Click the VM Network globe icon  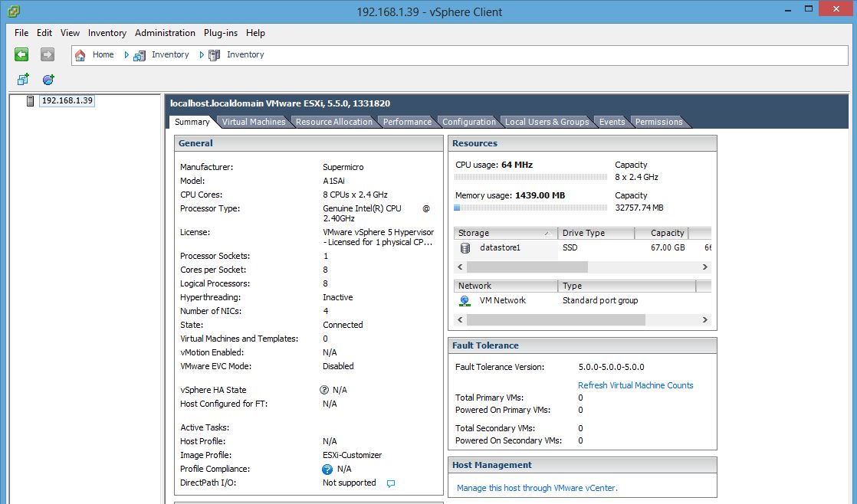tap(465, 301)
